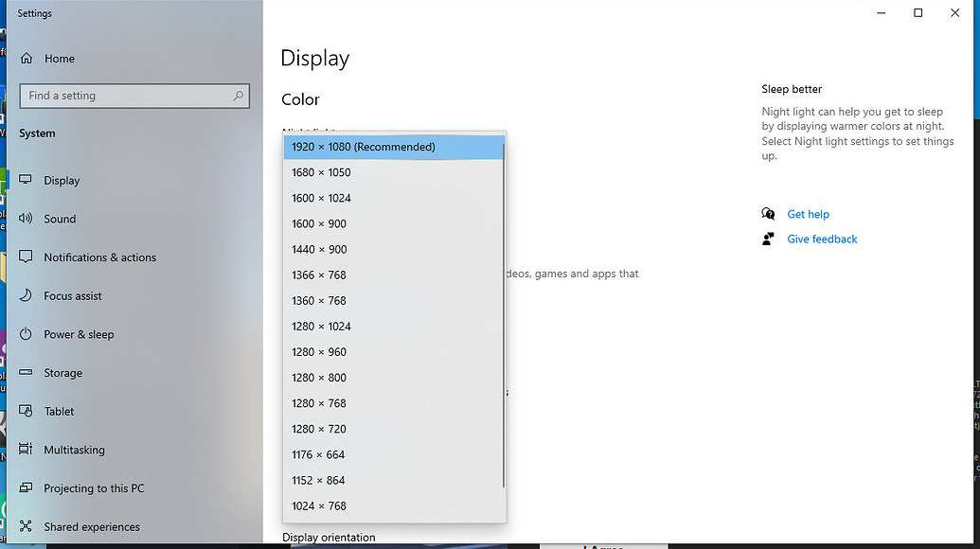The width and height of the screenshot is (980, 549).
Task: Click the Notifications & actions bell icon
Action: click(x=28, y=257)
